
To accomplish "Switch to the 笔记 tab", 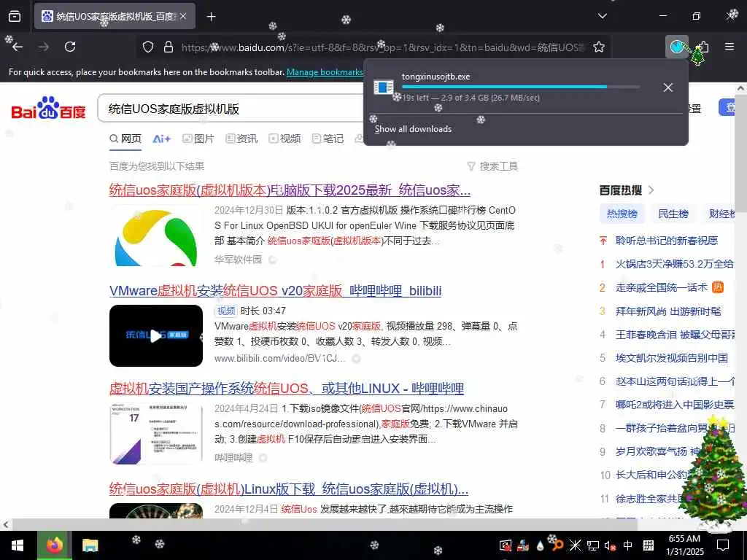I will (328, 139).
